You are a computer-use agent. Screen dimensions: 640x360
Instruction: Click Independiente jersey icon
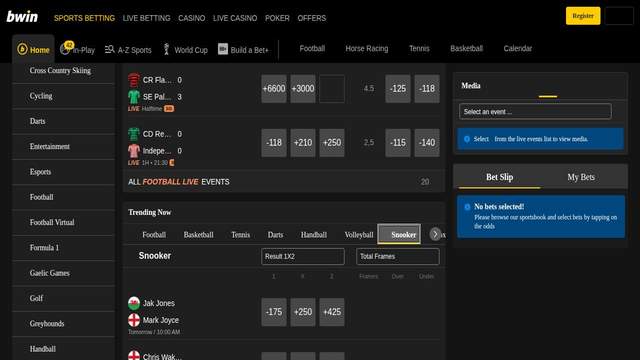click(133, 151)
